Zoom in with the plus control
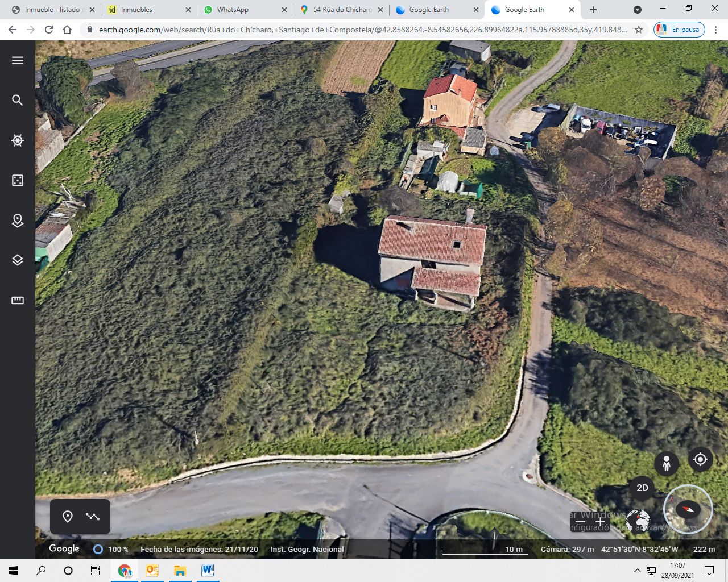Screen dimensions: 728x582 tap(600, 521)
